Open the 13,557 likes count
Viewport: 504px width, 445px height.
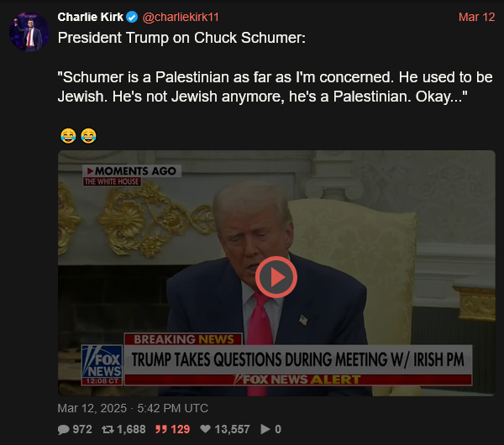point(232,429)
